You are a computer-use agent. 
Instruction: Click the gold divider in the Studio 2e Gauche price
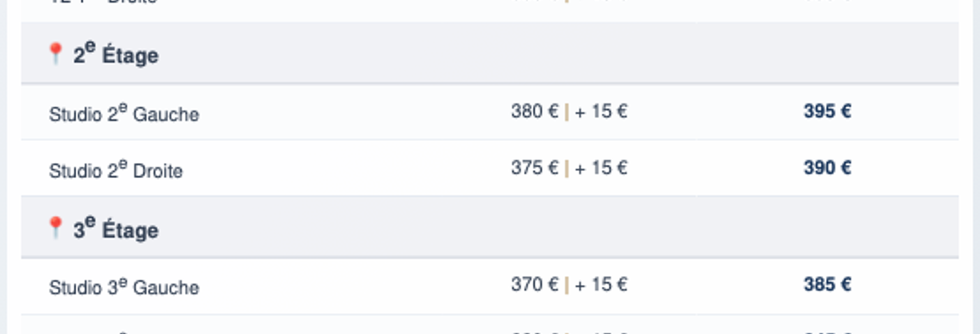pyautogui.click(x=567, y=112)
